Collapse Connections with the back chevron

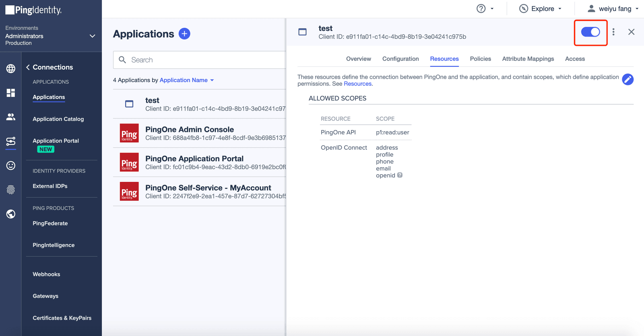28,67
